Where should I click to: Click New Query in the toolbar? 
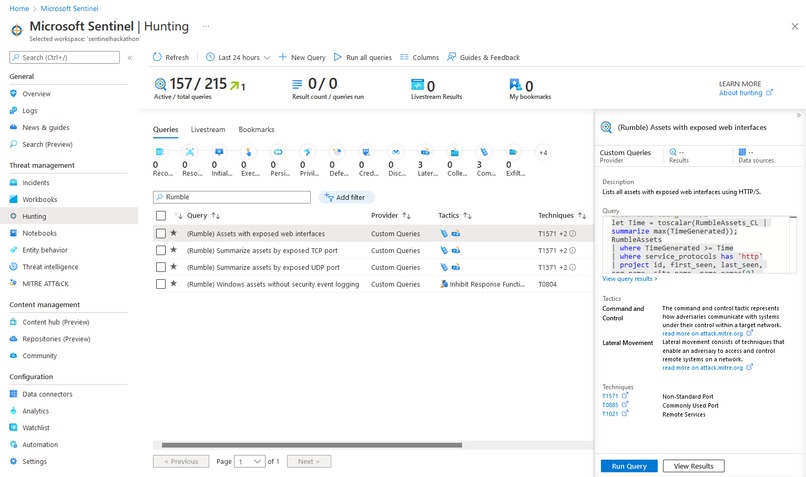302,57
